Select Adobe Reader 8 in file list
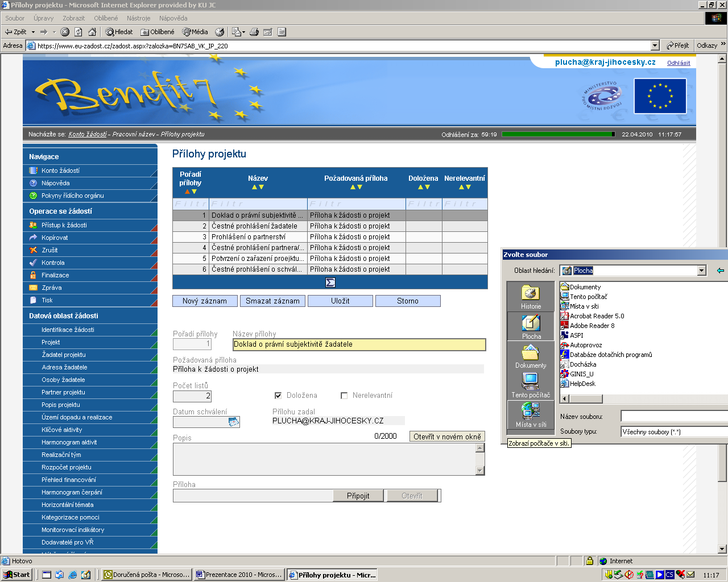 588,326
